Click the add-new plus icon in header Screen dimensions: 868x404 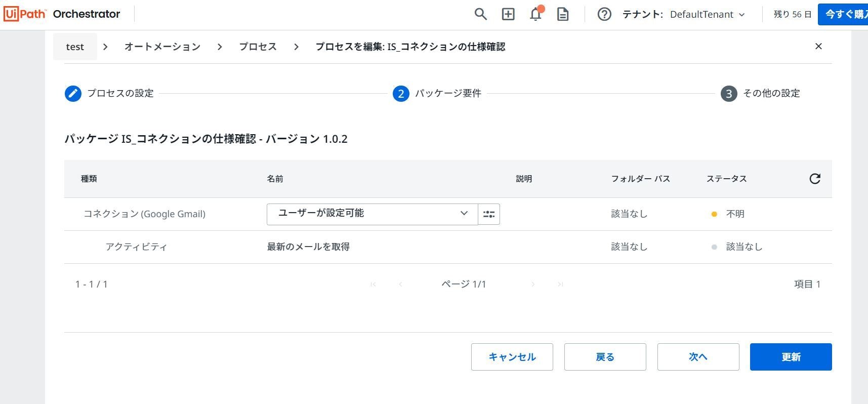[x=508, y=14]
